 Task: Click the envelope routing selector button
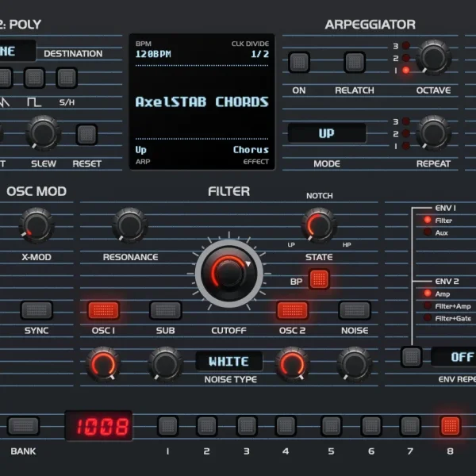412,357
